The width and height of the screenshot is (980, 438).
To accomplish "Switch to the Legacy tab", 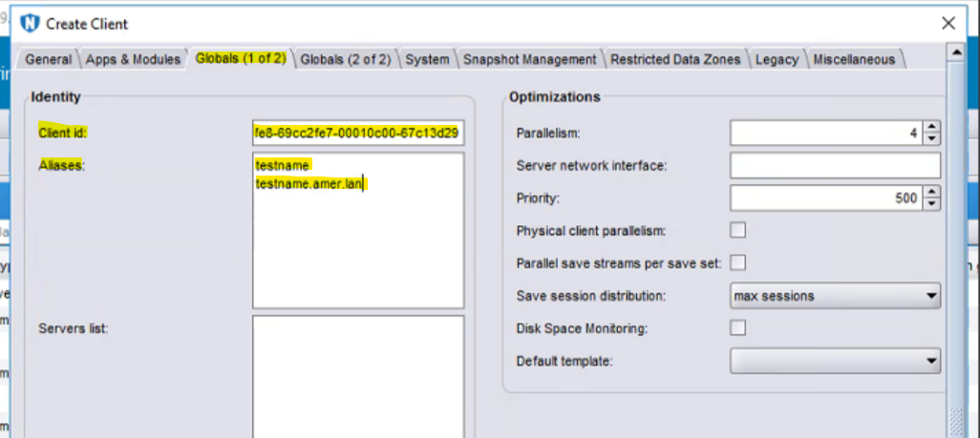I will point(777,59).
